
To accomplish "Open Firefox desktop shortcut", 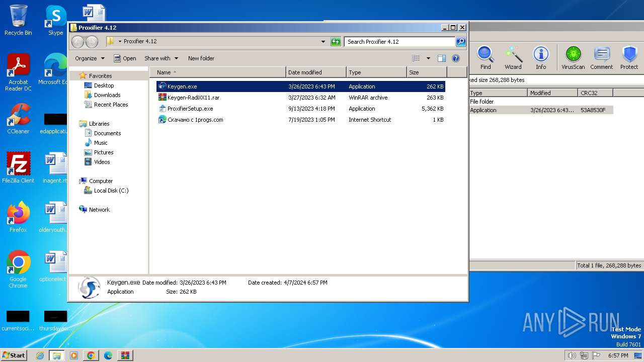I will [18, 217].
